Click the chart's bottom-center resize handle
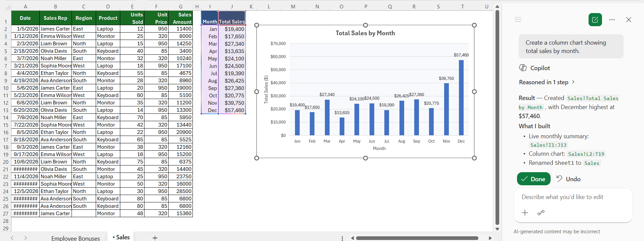Screen dimensions: 644x241 (366, 158)
